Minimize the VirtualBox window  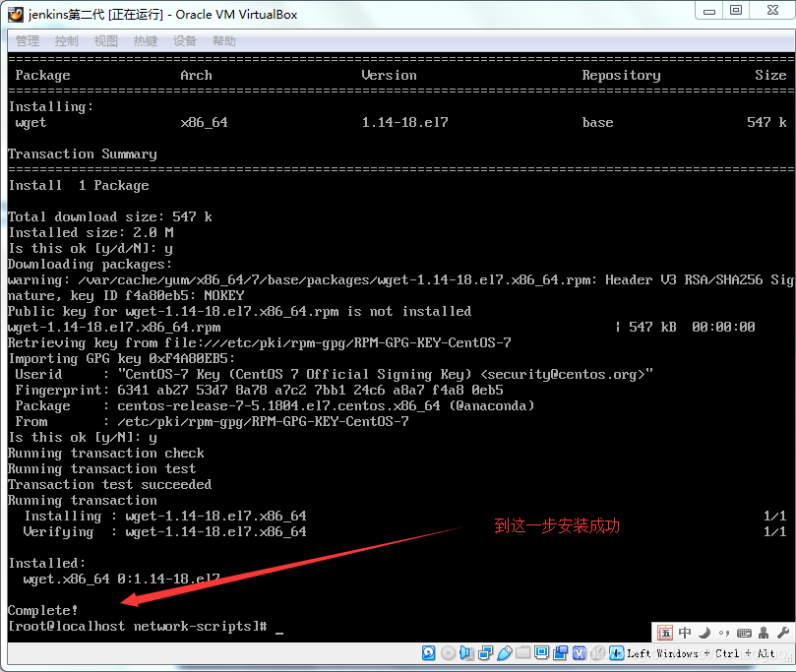pos(709,11)
